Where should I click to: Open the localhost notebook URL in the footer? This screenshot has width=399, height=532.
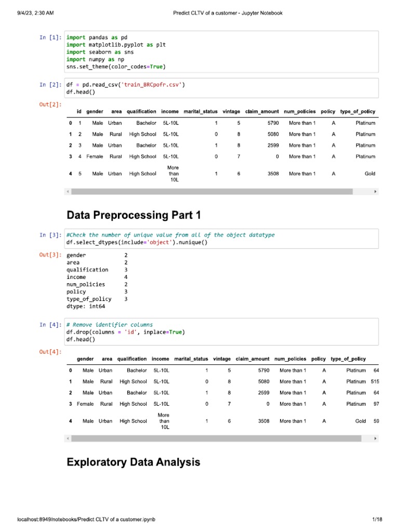86,519
